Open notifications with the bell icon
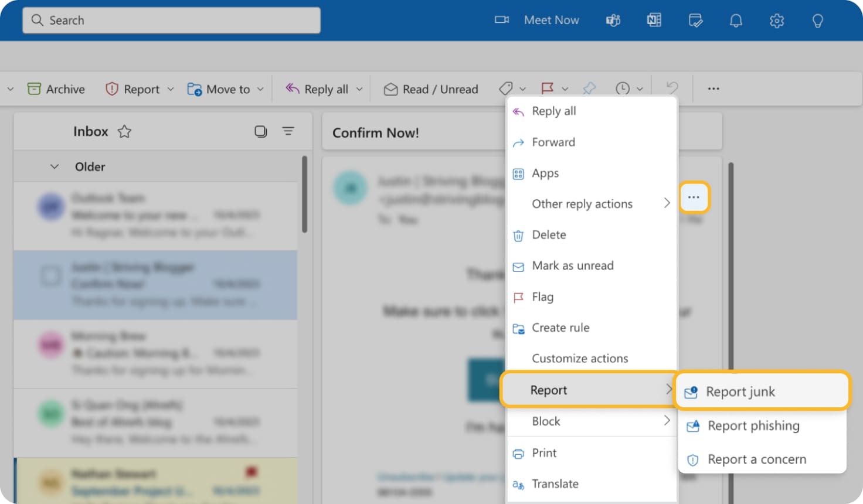The height and width of the screenshot is (504, 863). point(736,20)
